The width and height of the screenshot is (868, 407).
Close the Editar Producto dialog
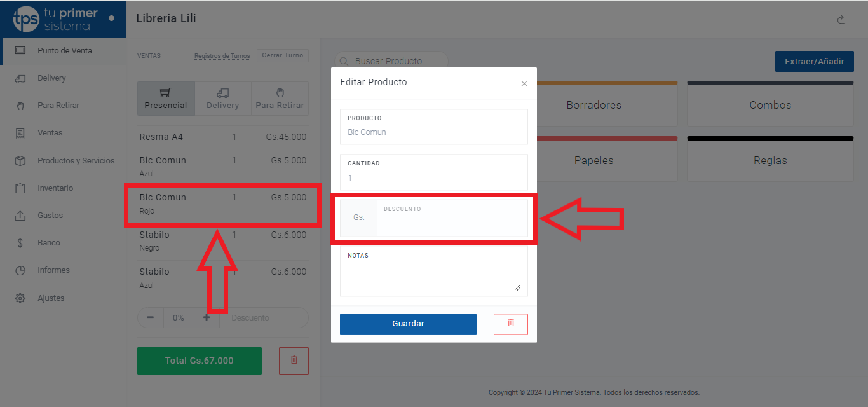click(524, 83)
